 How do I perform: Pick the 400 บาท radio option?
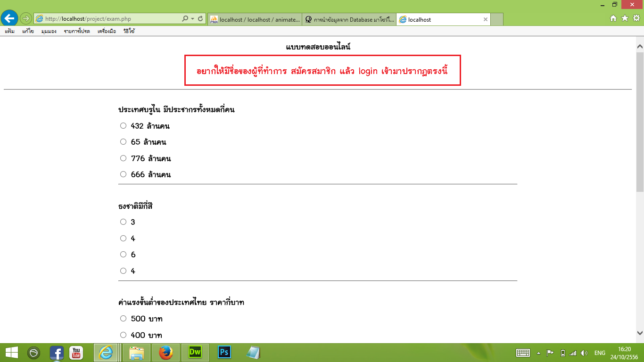click(x=124, y=335)
